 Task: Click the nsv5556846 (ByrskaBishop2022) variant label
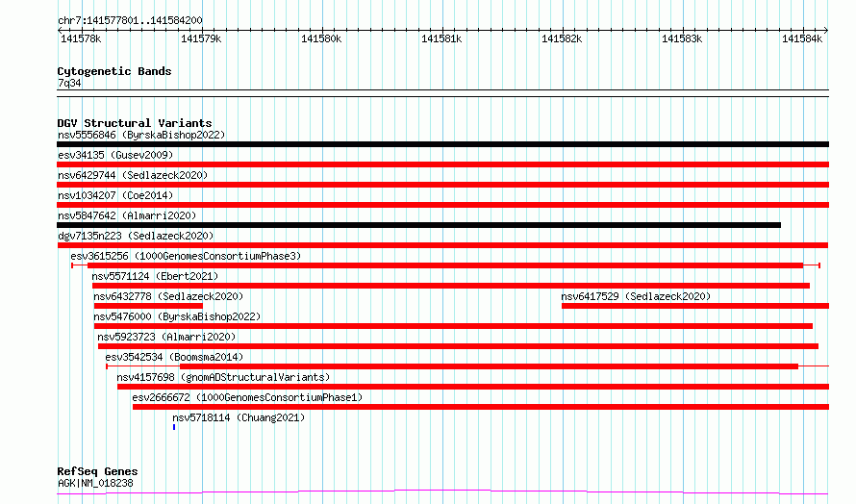[141, 135]
